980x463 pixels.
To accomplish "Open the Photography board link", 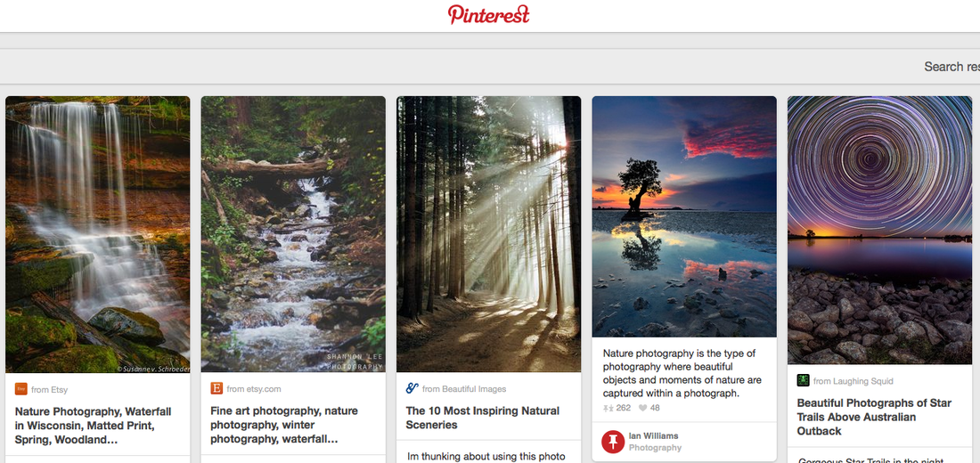I will point(655,448).
